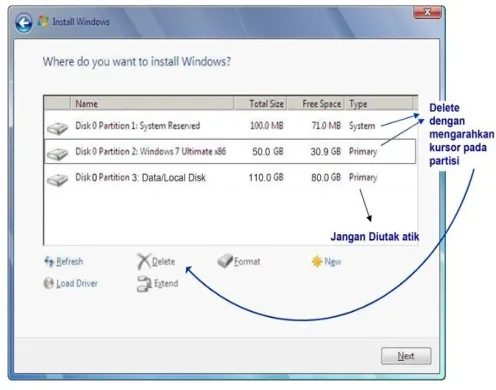The image size is (496, 390).
Task: Click the Load Driver disc icon
Action: [x=49, y=283]
